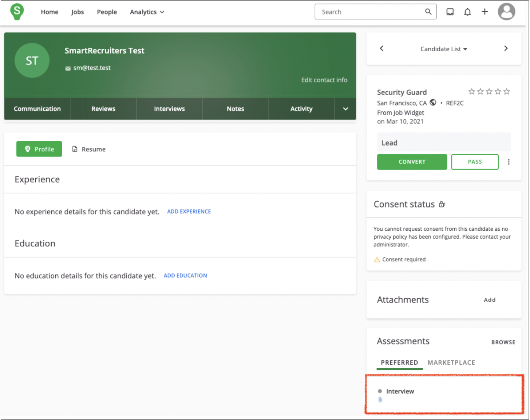Screen dimensions: 530x420
Task: Open the Resume view tab
Action: [89, 149]
